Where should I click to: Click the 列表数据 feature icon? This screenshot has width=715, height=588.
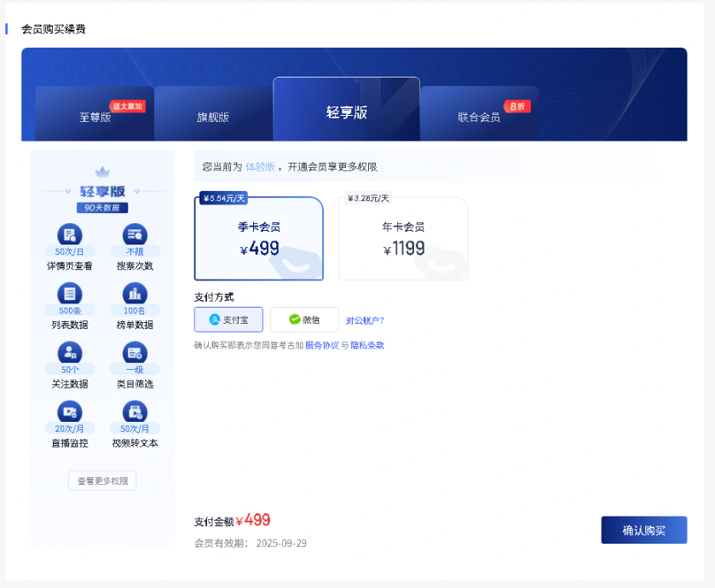point(69,293)
